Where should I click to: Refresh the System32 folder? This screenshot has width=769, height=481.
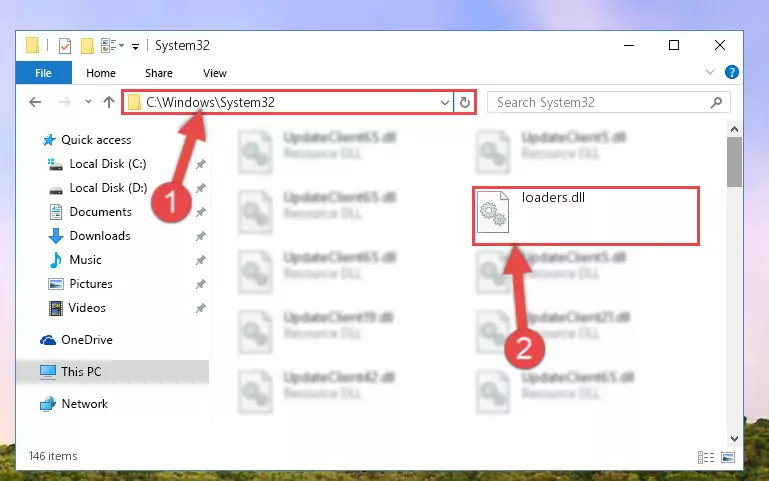pos(465,102)
